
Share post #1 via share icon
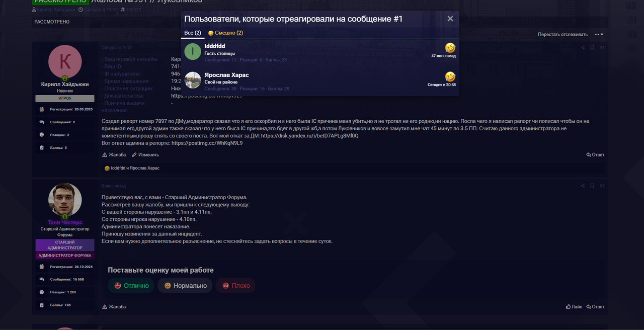(583, 48)
